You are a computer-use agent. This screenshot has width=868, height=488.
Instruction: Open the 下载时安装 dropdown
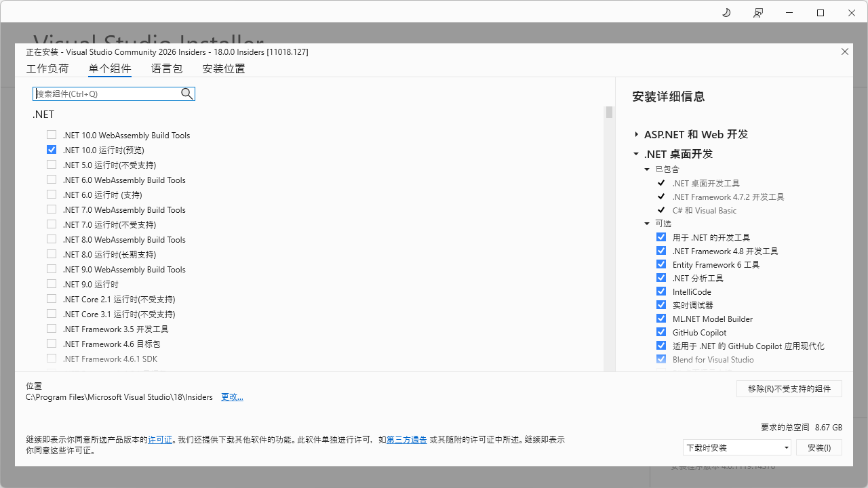click(736, 447)
